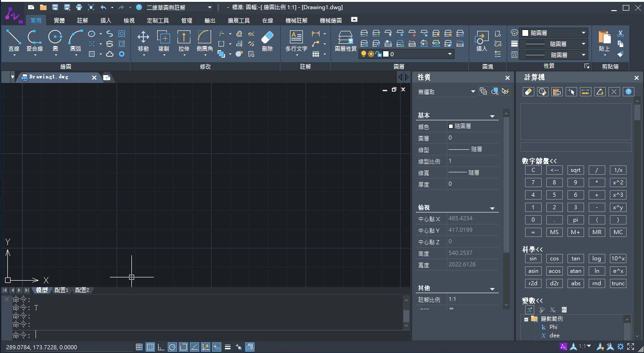The height and width of the screenshot is (353, 644).
Task: Click the 刪除 eraser tool
Action: 267,41
